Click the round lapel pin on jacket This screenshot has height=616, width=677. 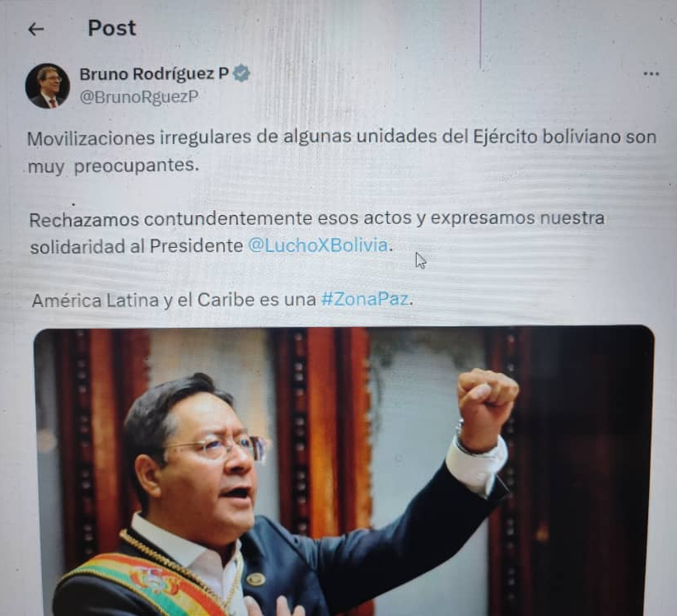255,579
